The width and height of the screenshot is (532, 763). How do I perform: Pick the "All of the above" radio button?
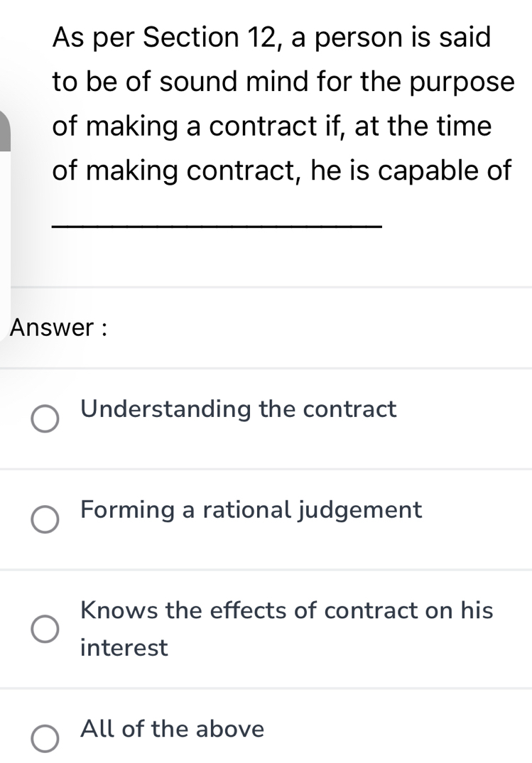click(x=45, y=738)
